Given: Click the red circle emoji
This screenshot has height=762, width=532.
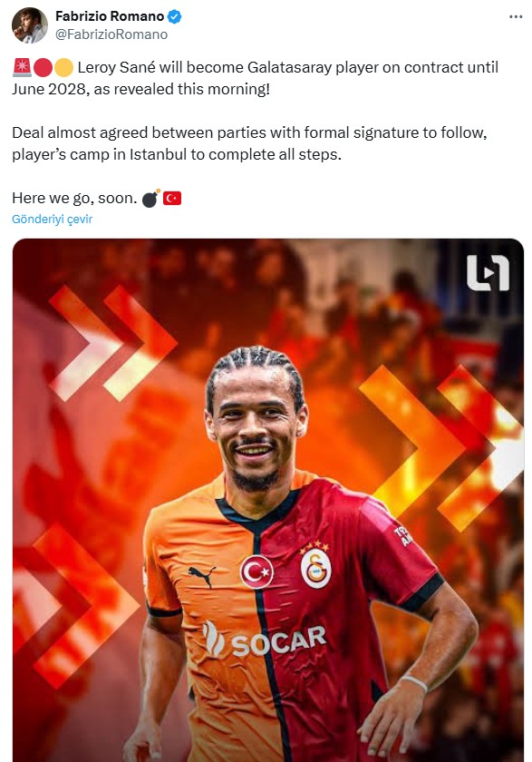Looking at the screenshot, I should pos(43,67).
